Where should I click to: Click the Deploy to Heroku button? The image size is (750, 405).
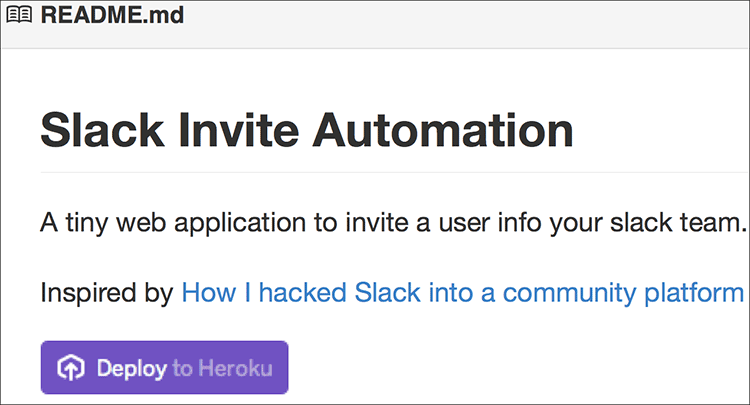tap(165, 367)
